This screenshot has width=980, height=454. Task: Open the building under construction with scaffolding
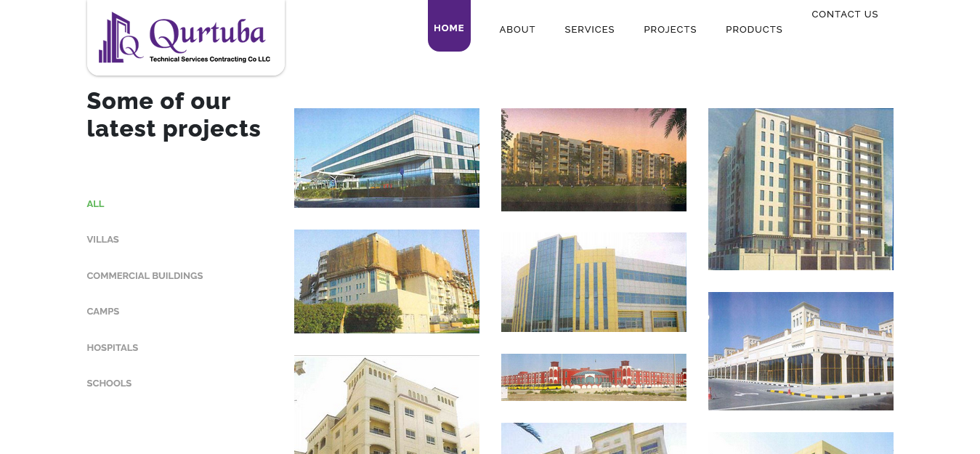386,282
